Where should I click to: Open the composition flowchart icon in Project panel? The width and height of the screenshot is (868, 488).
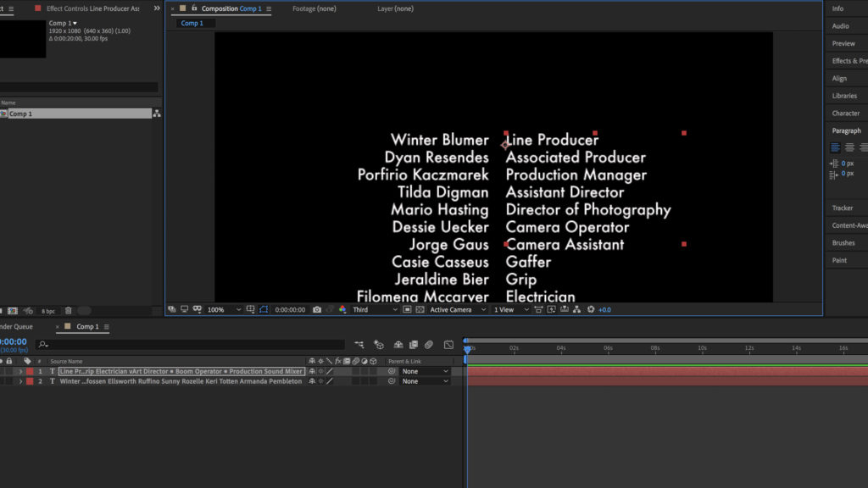157,114
